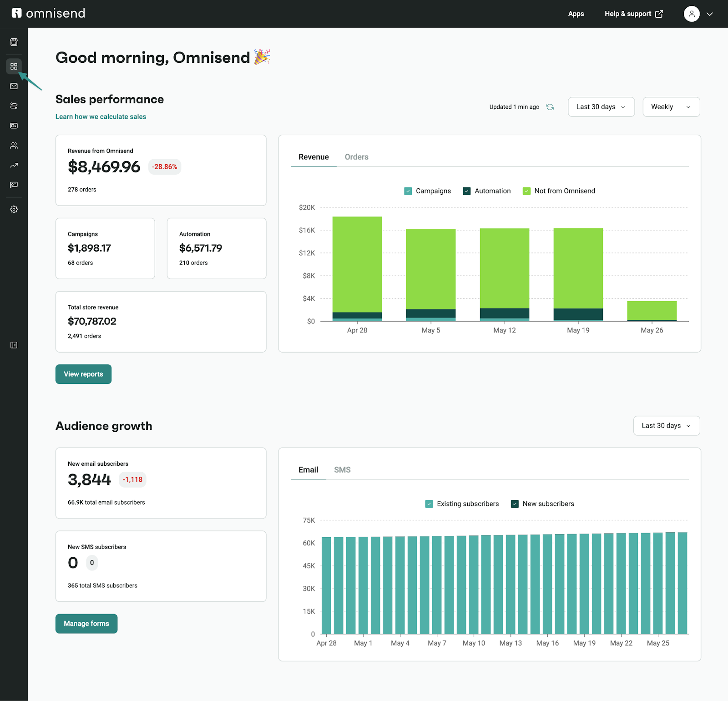Open the Audience people icon

tap(14, 145)
